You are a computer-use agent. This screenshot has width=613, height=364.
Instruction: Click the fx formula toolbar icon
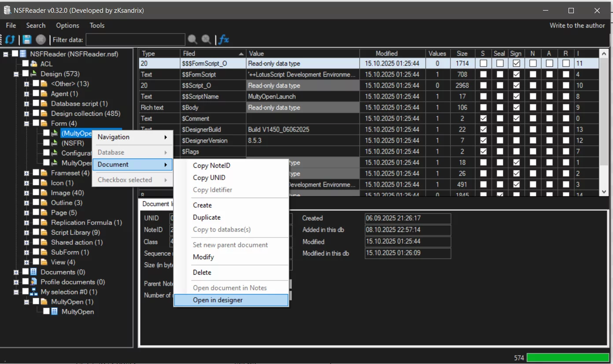tap(224, 40)
